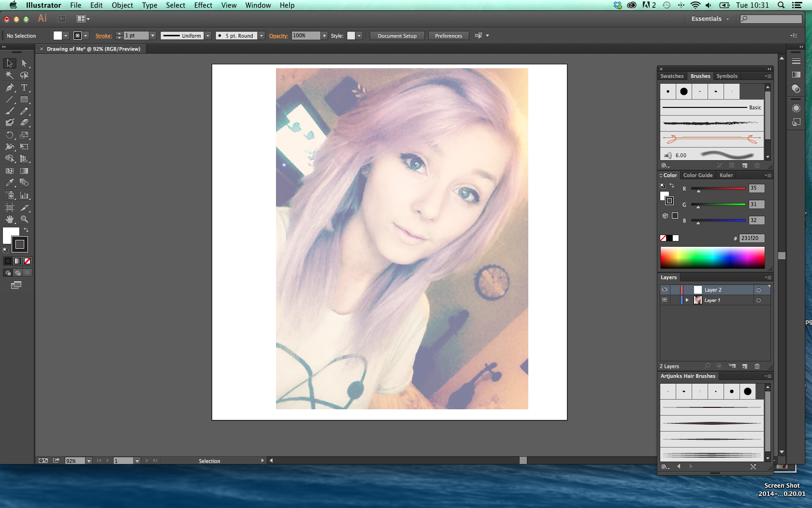This screenshot has height=508, width=812.
Task: Create new layer in Layers panel
Action: pos(745,366)
